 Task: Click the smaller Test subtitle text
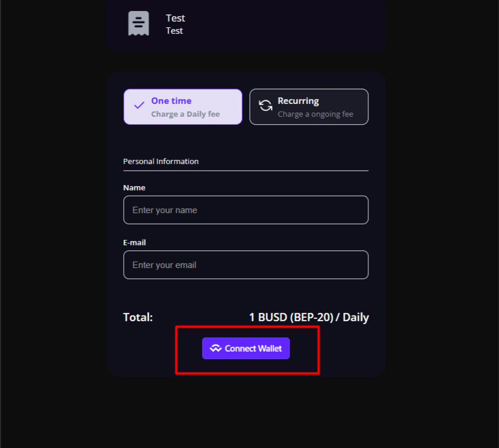pos(175,31)
